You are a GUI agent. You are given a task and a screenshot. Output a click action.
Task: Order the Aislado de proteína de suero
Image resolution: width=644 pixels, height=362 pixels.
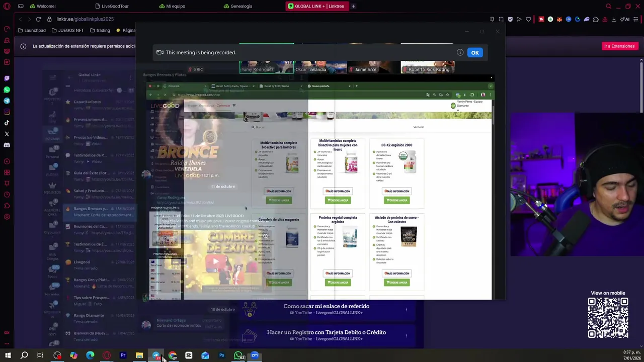pyautogui.click(x=397, y=283)
